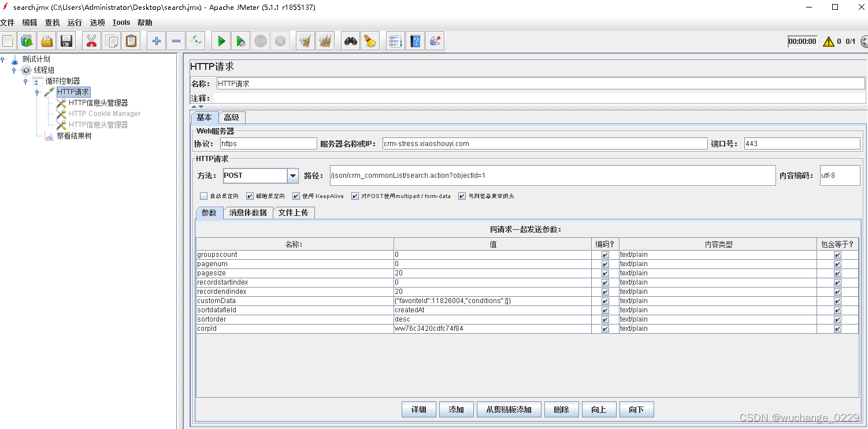
Task: Start the test plan with green play icon
Action: (221, 40)
